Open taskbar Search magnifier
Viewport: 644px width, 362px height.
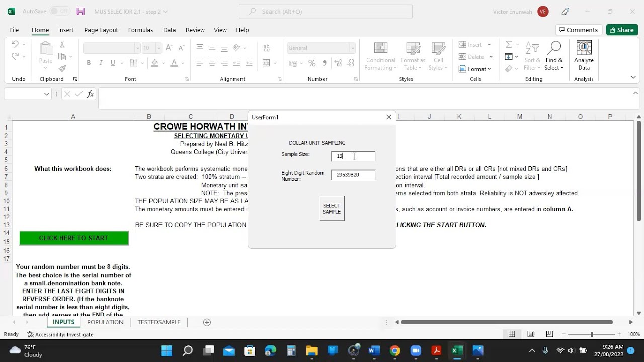coord(187,350)
